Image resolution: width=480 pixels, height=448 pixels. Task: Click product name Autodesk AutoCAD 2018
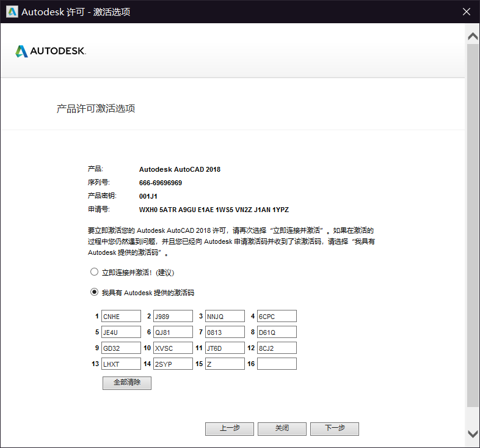click(180, 169)
